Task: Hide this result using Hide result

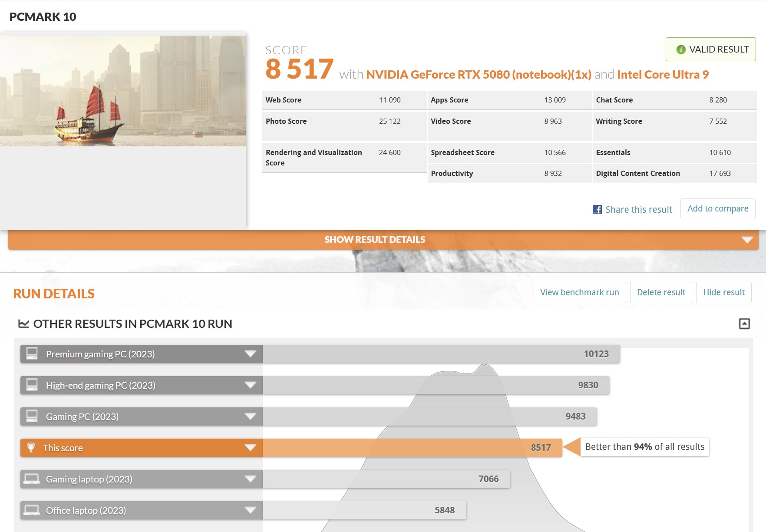Action: pos(723,292)
